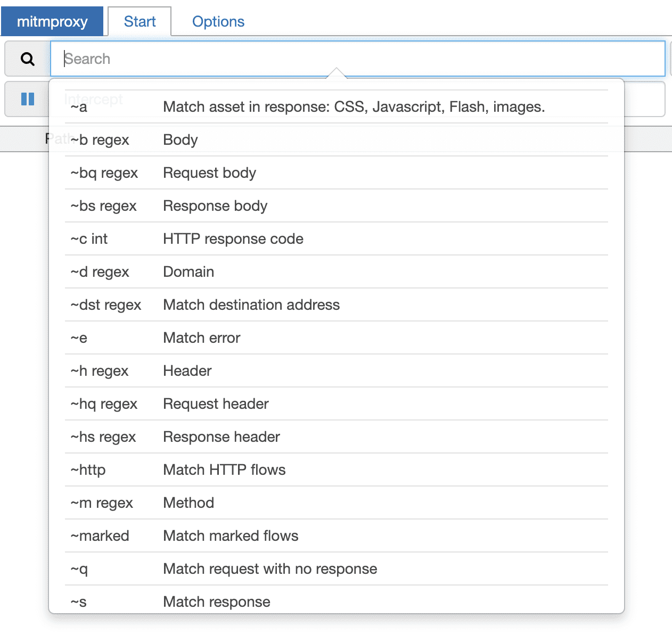Select ~marked Match marked flows
Image resolution: width=672 pixels, height=643 pixels.
coord(337,536)
